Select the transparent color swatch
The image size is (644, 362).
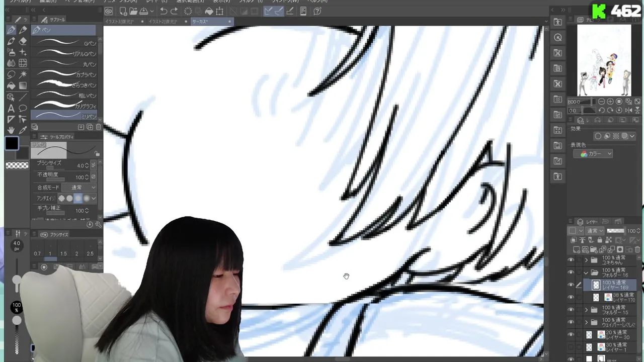tap(17, 165)
